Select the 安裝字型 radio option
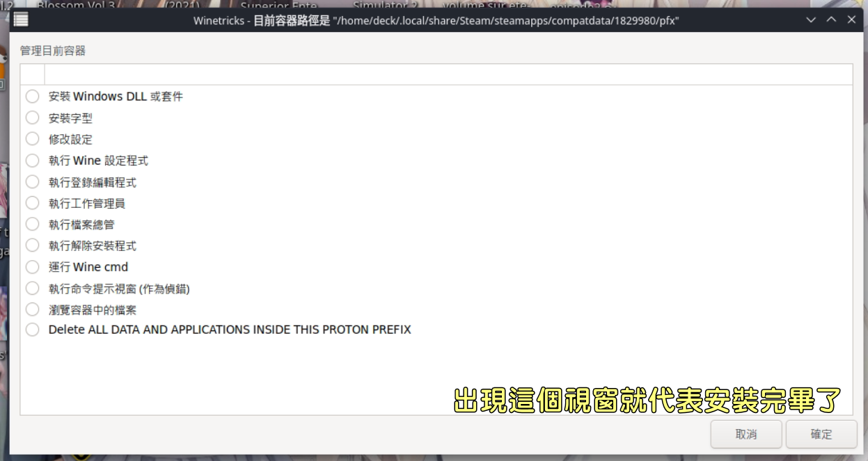This screenshot has width=868, height=461. point(33,118)
